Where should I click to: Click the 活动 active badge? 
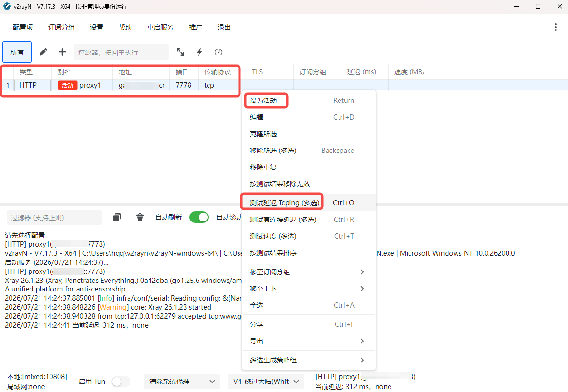[68, 85]
